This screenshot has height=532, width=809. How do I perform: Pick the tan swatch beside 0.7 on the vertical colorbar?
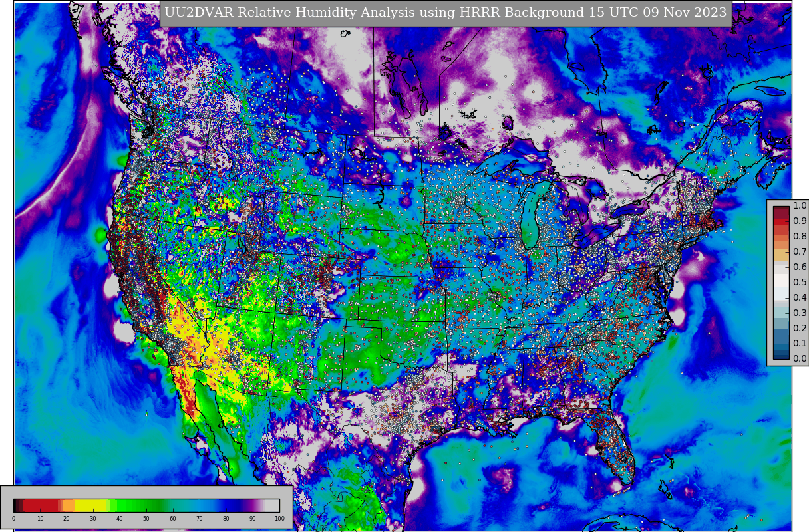tap(781, 254)
